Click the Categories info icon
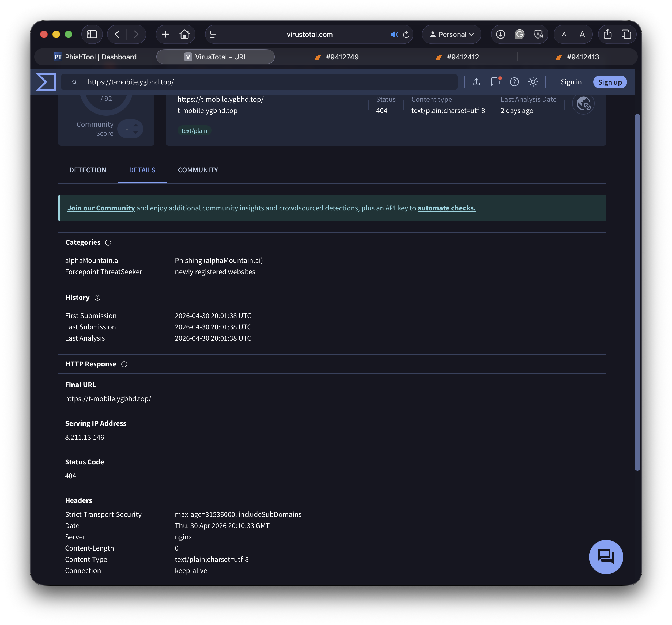This screenshot has width=672, height=625. [x=108, y=242]
